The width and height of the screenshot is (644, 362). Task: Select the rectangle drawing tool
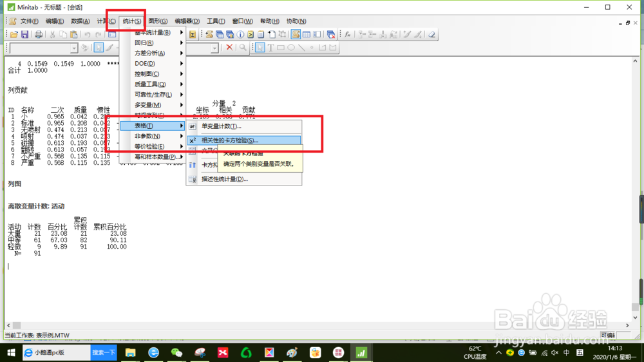(281, 48)
